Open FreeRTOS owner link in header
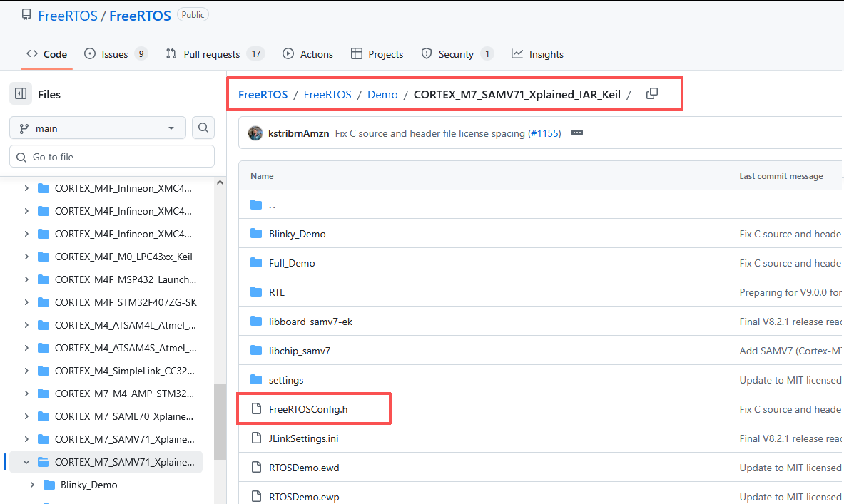The height and width of the screenshot is (504, 844). point(68,16)
